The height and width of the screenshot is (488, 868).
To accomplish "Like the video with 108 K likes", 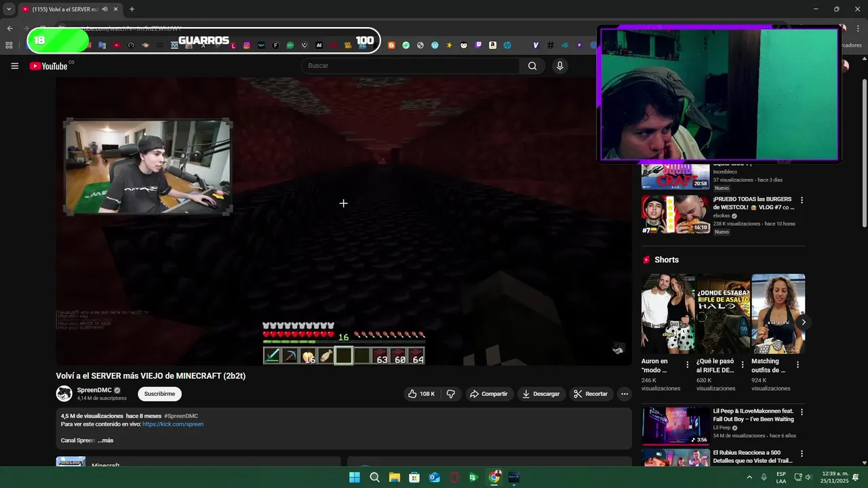I will pyautogui.click(x=421, y=394).
